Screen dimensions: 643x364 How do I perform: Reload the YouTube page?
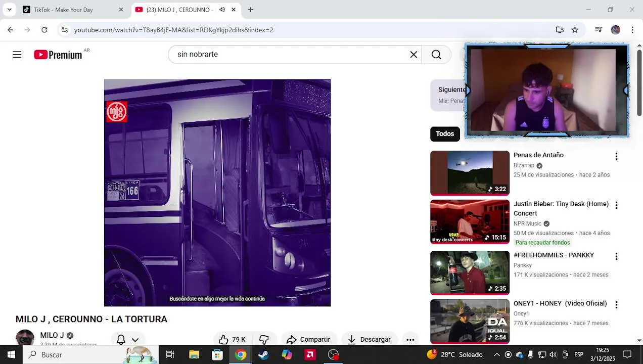(x=44, y=30)
